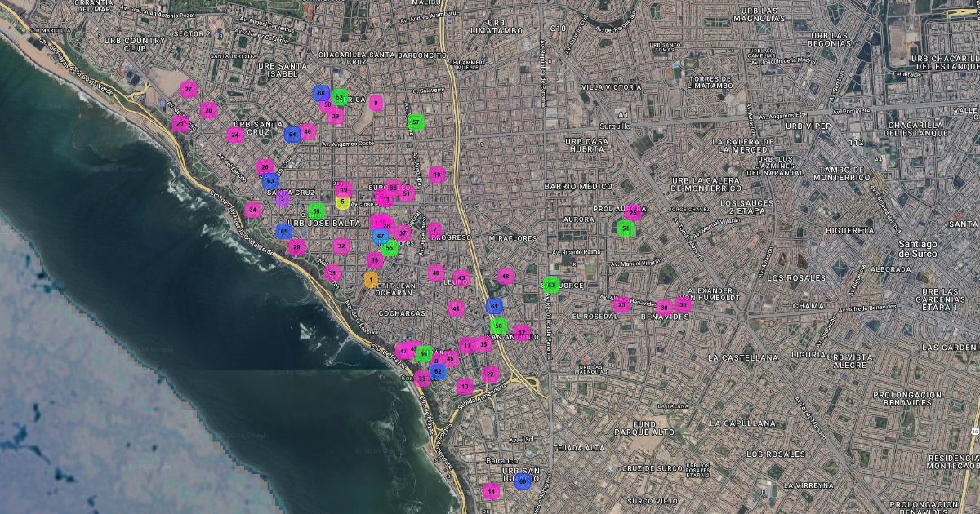
Task: Click green marker number 59
Action: (x=316, y=212)
